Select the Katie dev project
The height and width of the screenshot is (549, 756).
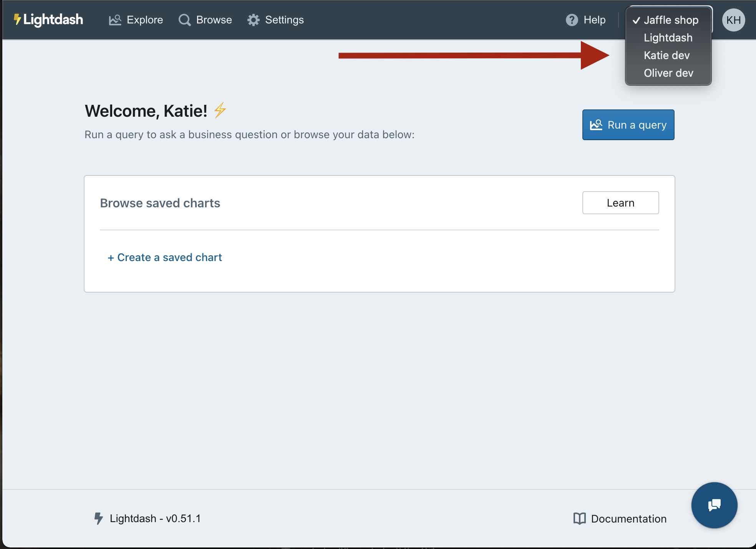tap(666, 55)
